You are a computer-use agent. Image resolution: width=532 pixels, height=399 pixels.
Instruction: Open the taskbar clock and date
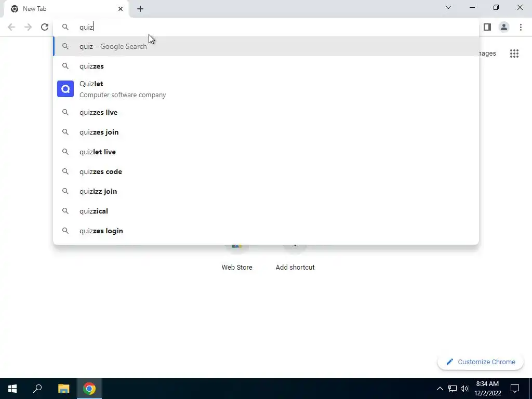tap(487, 389)
